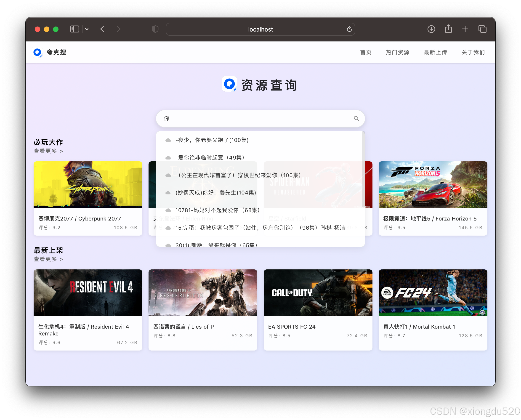Open the Forza Horizon 5 cover thumbnail
521x420 pixels.
pyautogui.click(x=433, y=184)
